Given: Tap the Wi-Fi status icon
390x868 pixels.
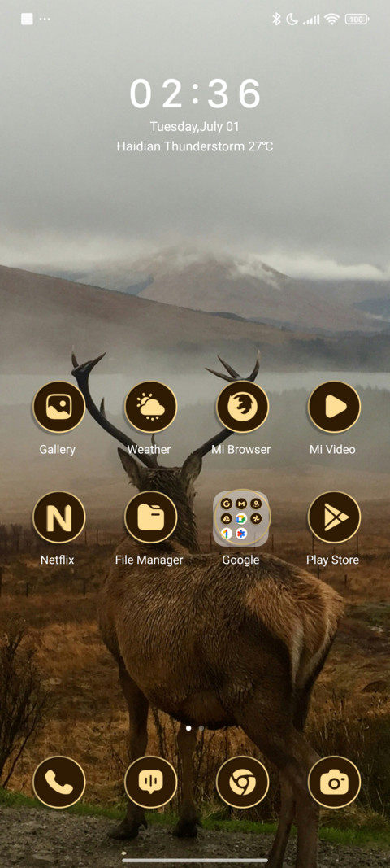Looking at the screenshot, I should 332,20.
